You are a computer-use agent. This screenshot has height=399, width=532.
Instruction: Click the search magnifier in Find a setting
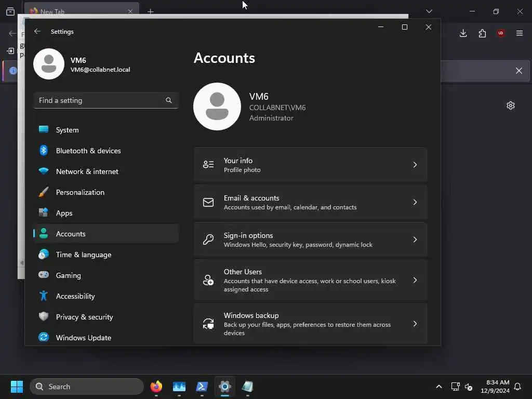169,100
